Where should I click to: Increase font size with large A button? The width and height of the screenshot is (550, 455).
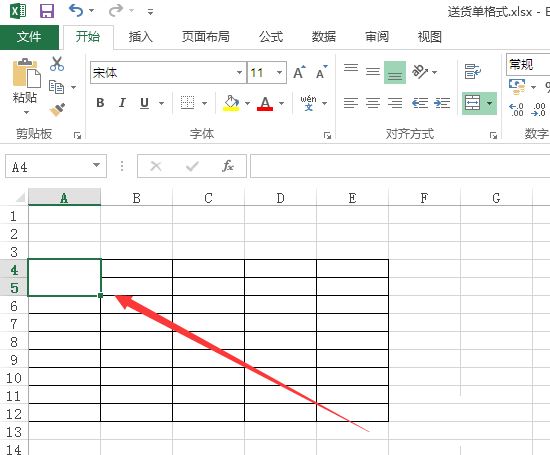(299, 72)
